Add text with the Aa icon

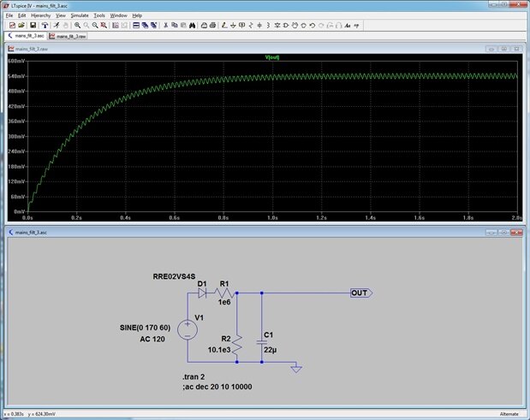tap(348, 26)
